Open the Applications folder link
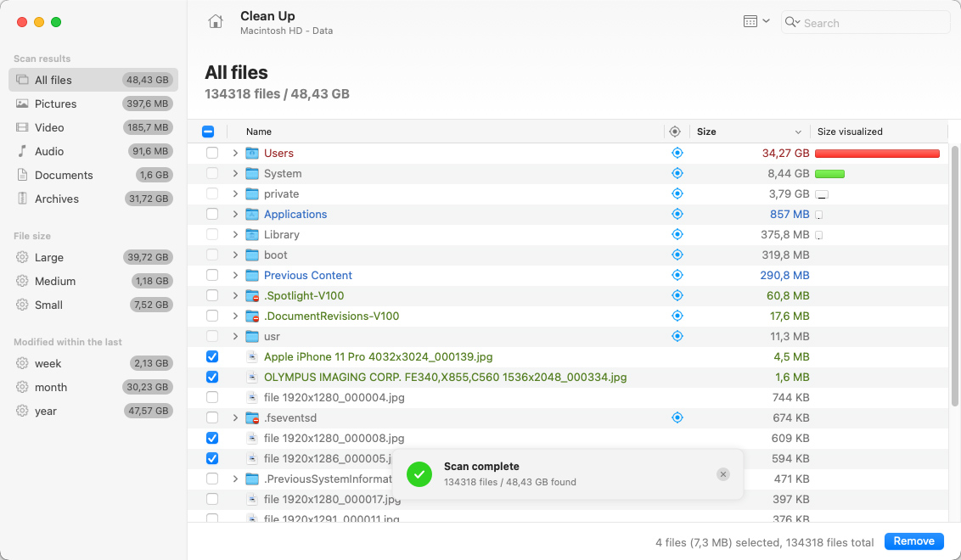Image resolution: width=961 pixels, height=560 pixels. 294,214
